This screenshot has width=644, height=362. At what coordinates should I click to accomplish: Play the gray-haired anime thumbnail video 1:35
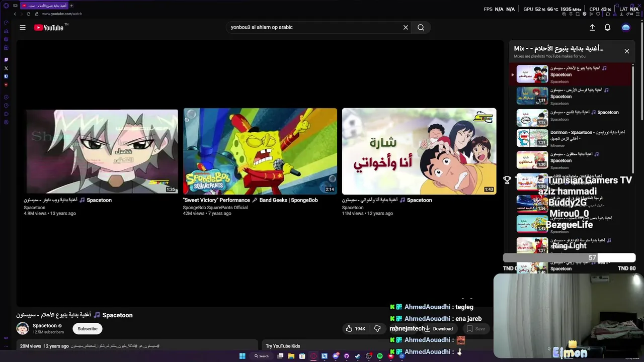point(101,151)
